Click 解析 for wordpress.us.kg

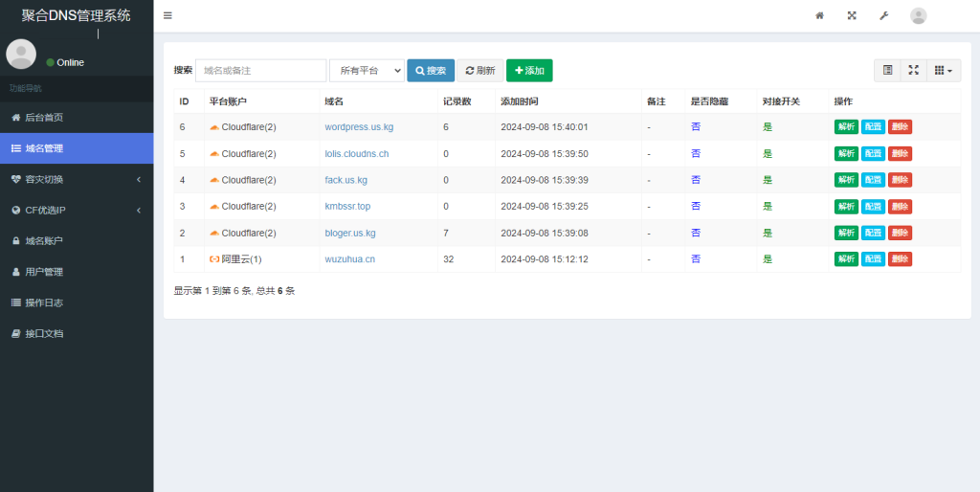pos(846,127)
